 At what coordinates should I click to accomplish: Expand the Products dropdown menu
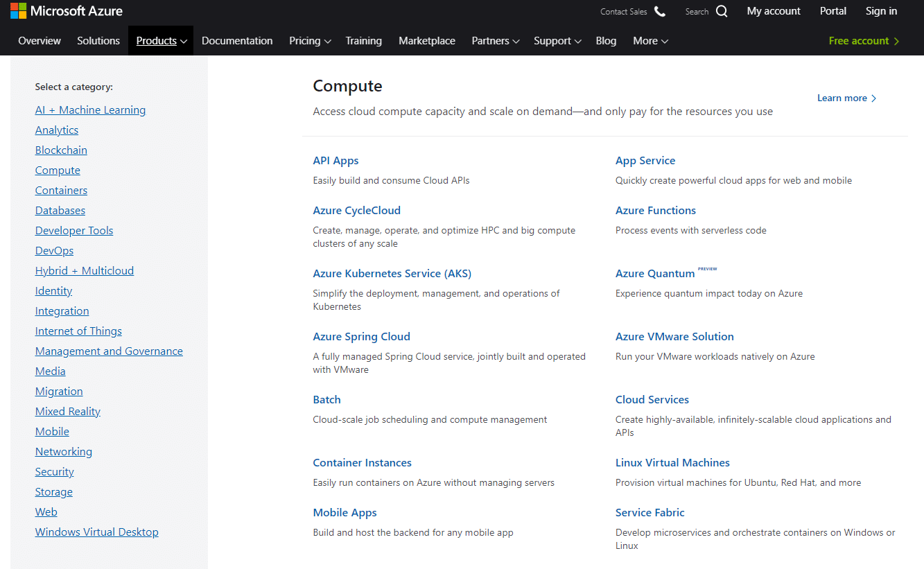[160, 40]
